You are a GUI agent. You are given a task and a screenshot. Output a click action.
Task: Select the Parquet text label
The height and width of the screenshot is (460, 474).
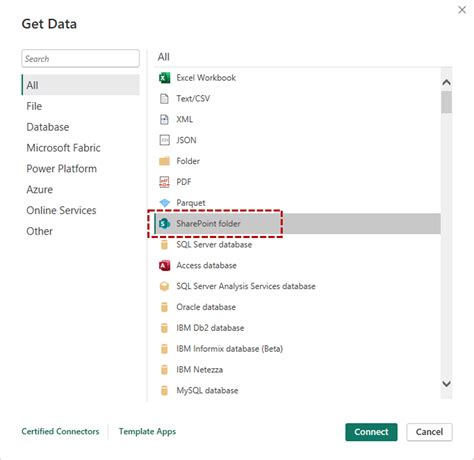(x=191, y=203)
